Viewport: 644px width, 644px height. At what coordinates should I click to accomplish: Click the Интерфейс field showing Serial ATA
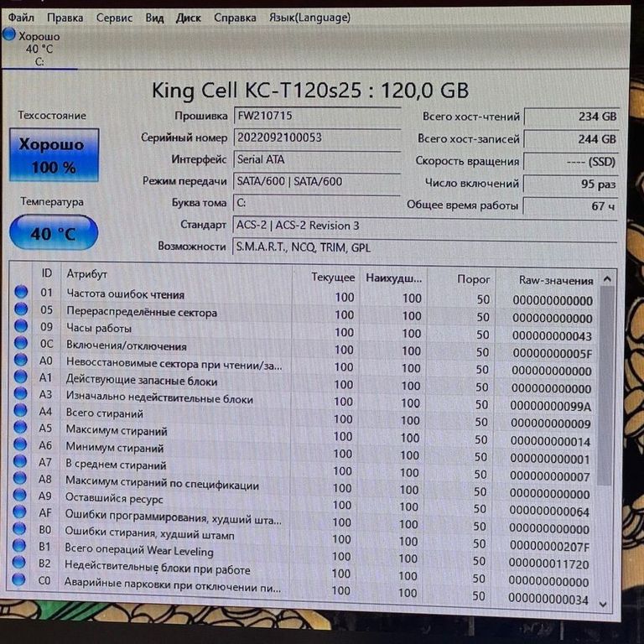(x=317, y=160)
